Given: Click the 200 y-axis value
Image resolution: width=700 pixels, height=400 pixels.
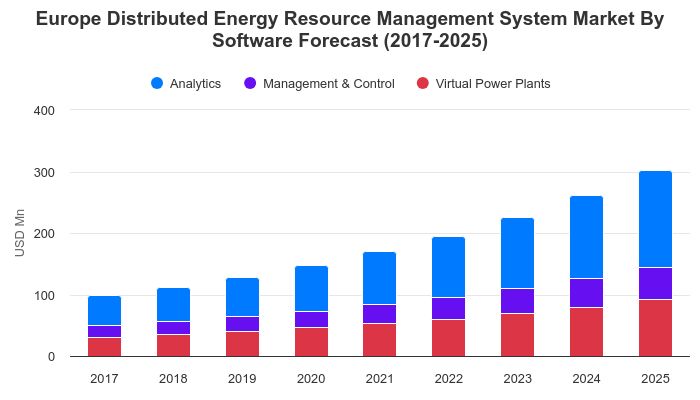Looking at the screenshot, I should (44, 233).
